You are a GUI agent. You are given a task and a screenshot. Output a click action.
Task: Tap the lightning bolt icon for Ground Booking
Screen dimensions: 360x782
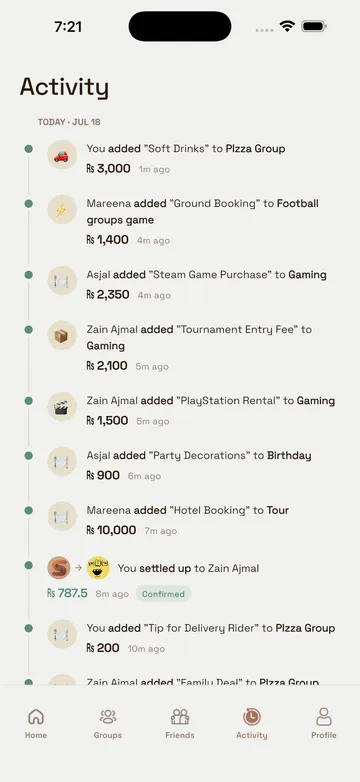tap(62, 209)
